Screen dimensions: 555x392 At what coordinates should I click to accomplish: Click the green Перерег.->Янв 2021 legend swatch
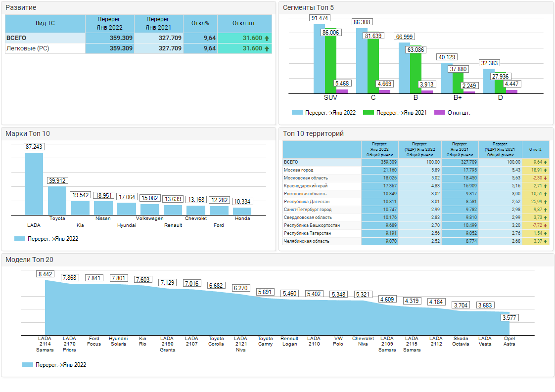click(368, 113)
